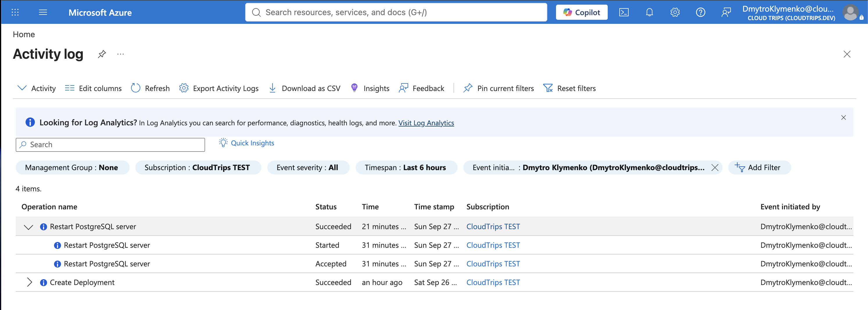Image resolution: width=868 pixels, height=310 pixels.
Task: Click info icon on Accepted restart row
Action: 57,264
